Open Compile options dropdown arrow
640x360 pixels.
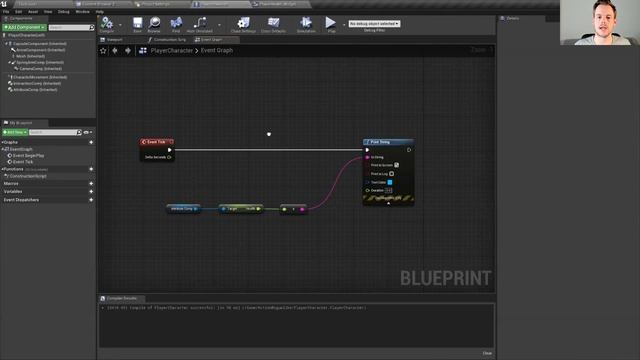pos(120,25)
